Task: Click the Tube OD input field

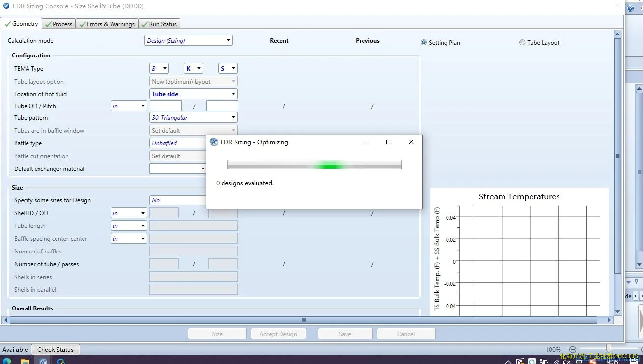Action: tap(166, 106)
